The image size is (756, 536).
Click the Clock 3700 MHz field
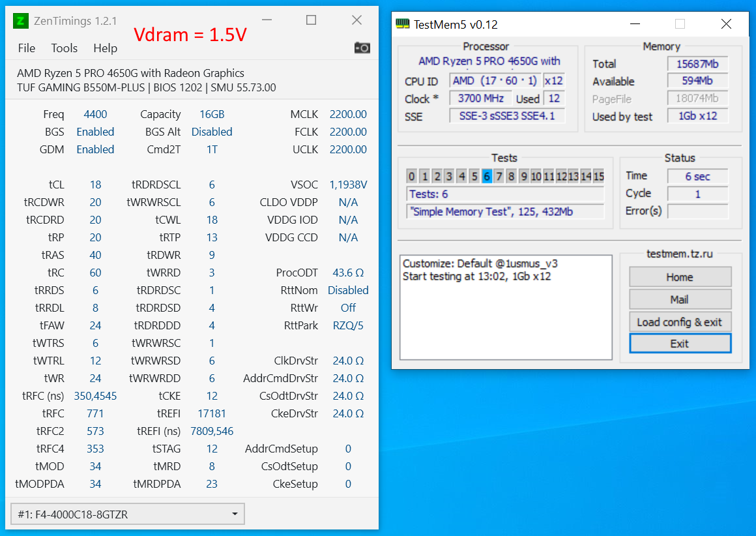pyautogui.click(x=481, y=98)
